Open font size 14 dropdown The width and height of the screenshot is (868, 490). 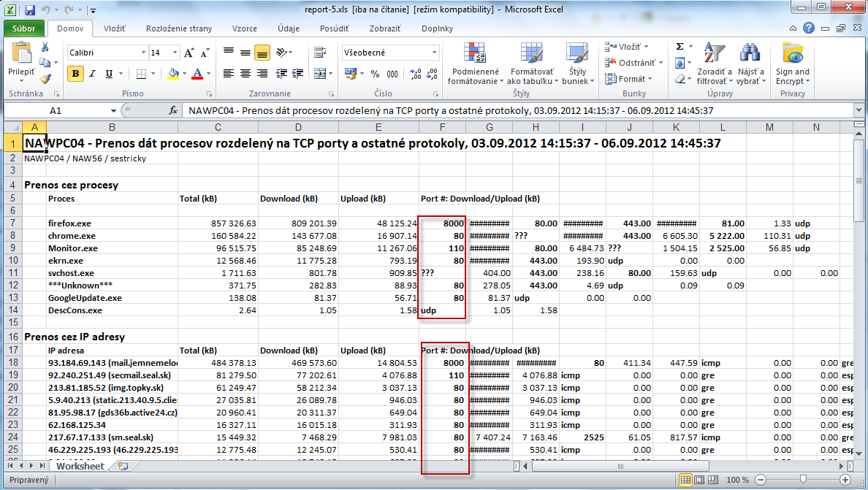175,53
